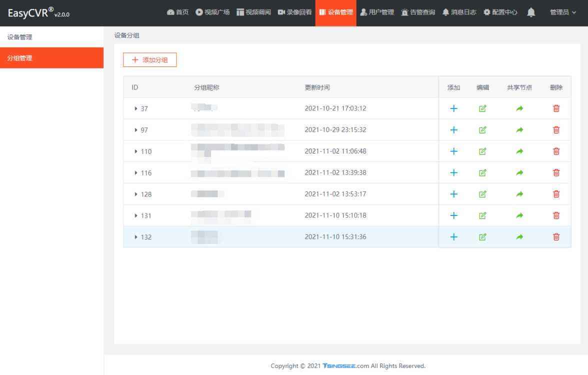Screen dimensions: 588x375
Task: Edit group 110
Action: pos(482,151)
